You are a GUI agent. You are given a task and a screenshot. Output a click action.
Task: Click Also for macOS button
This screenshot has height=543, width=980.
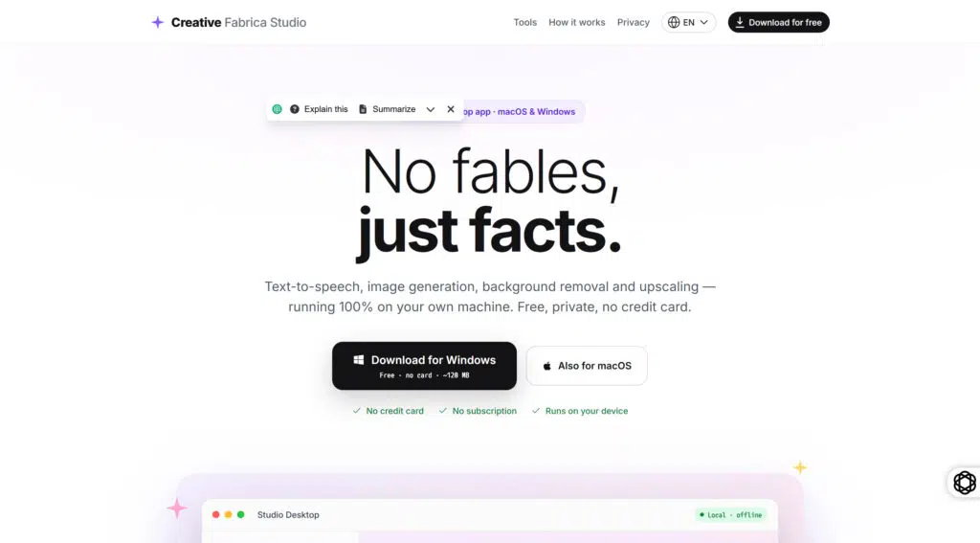587,366
